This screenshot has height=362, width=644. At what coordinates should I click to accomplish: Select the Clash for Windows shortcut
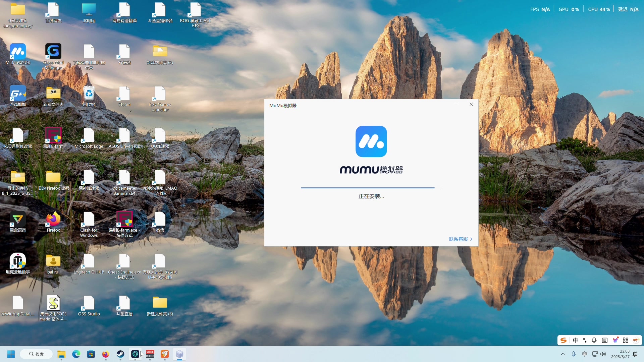click(x=89, y=225)
